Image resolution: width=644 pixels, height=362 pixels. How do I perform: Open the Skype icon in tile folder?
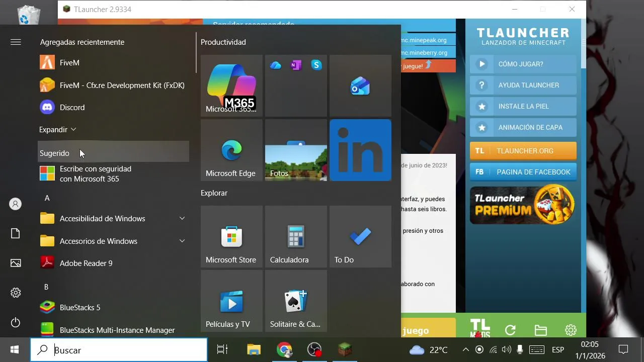point(316,65)
